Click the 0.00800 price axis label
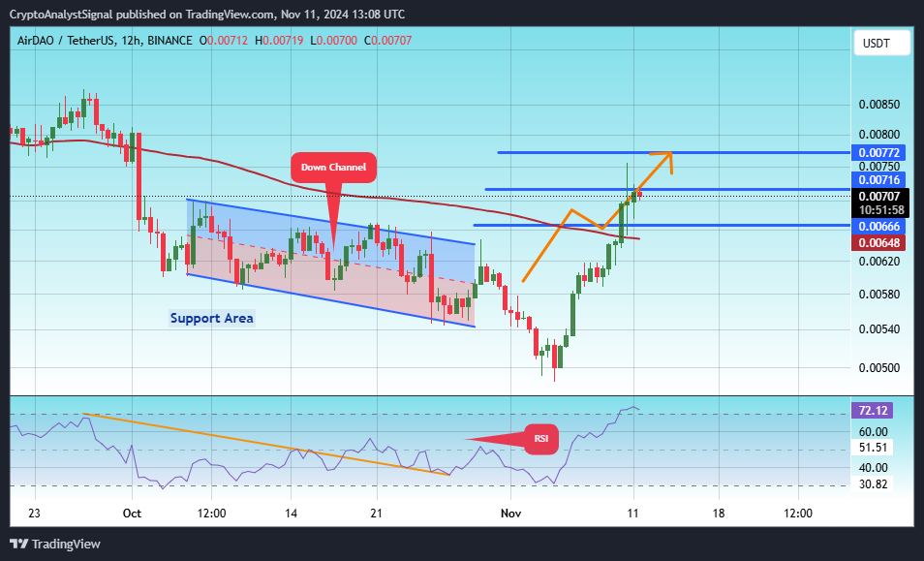 coord(879,135)
